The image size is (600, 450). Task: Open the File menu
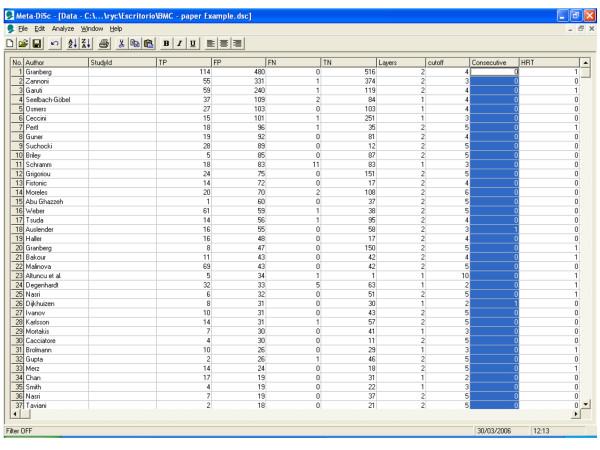(x=24, y=30)
